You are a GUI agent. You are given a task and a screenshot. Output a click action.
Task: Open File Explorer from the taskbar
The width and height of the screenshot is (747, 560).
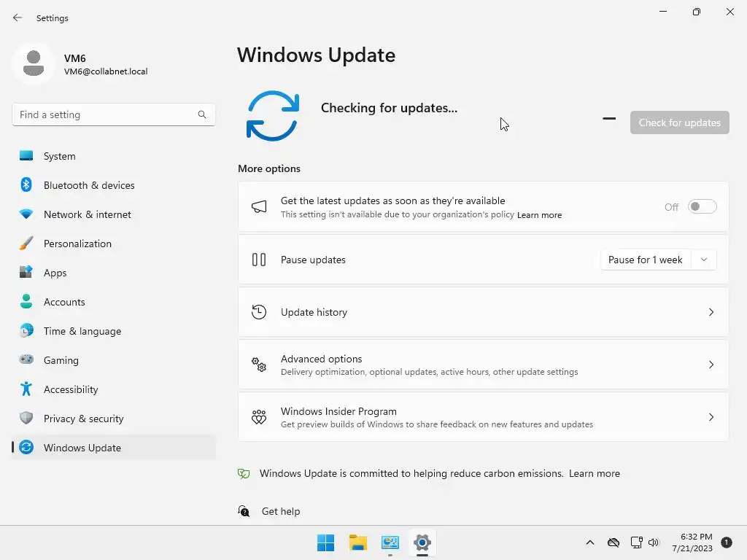coord(357,542)
